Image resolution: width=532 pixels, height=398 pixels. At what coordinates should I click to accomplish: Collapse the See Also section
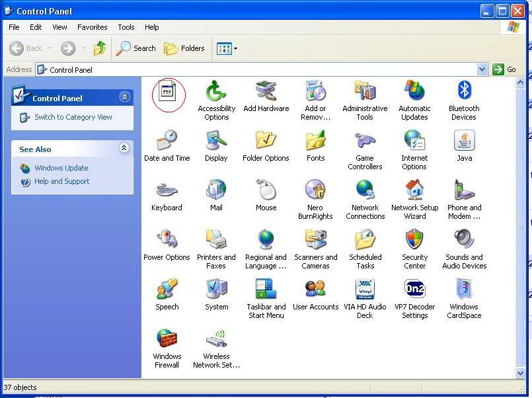[124, 149]
